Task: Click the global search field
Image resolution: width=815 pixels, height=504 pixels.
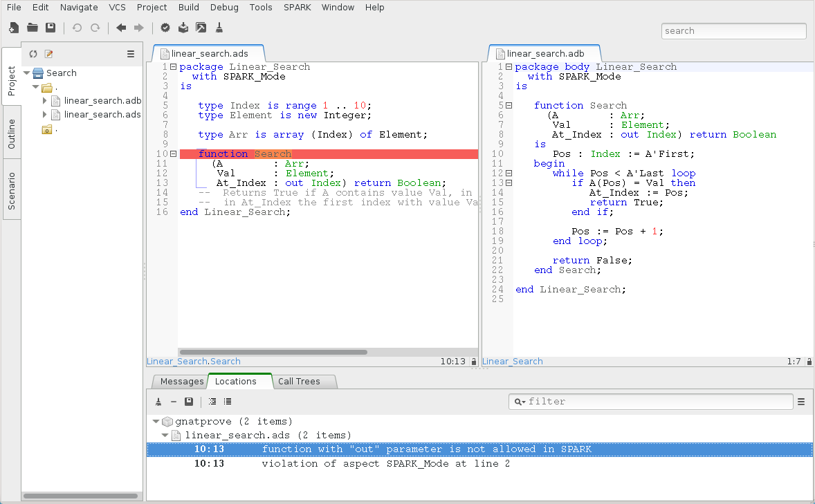Action: point(733,30)
